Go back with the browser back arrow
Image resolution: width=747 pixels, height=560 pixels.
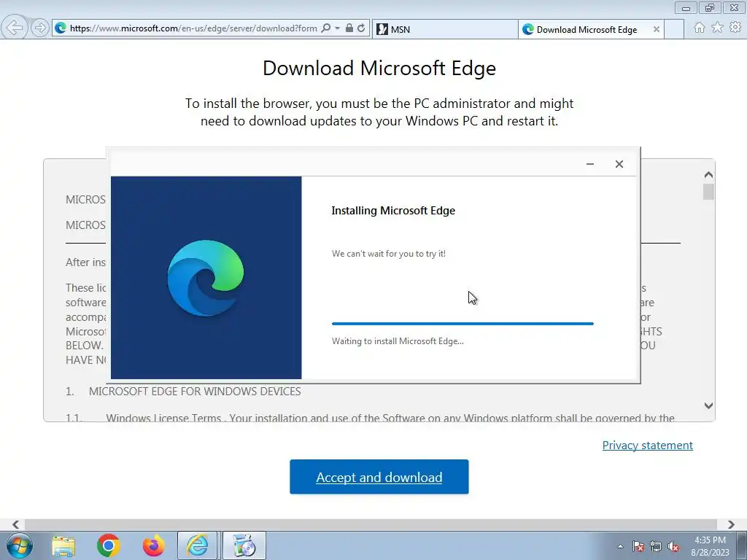click(x=15, y=28)
